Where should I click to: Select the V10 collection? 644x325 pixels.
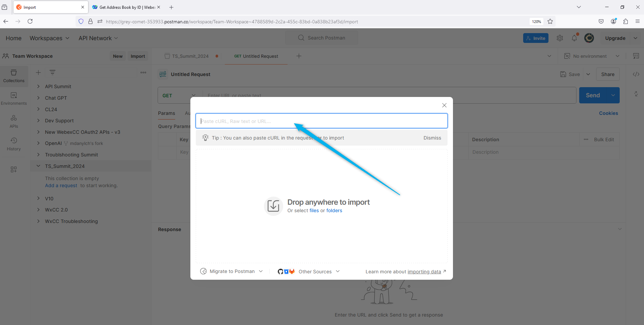49,199
